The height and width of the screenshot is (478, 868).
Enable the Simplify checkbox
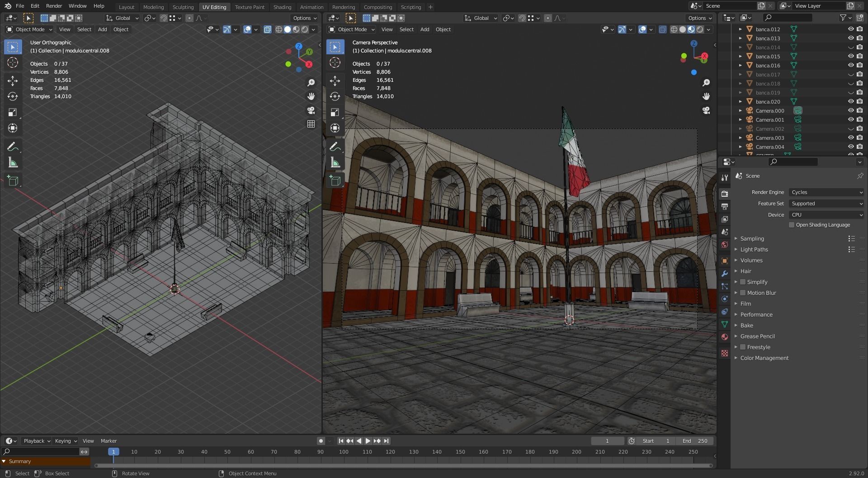point(743,282)
